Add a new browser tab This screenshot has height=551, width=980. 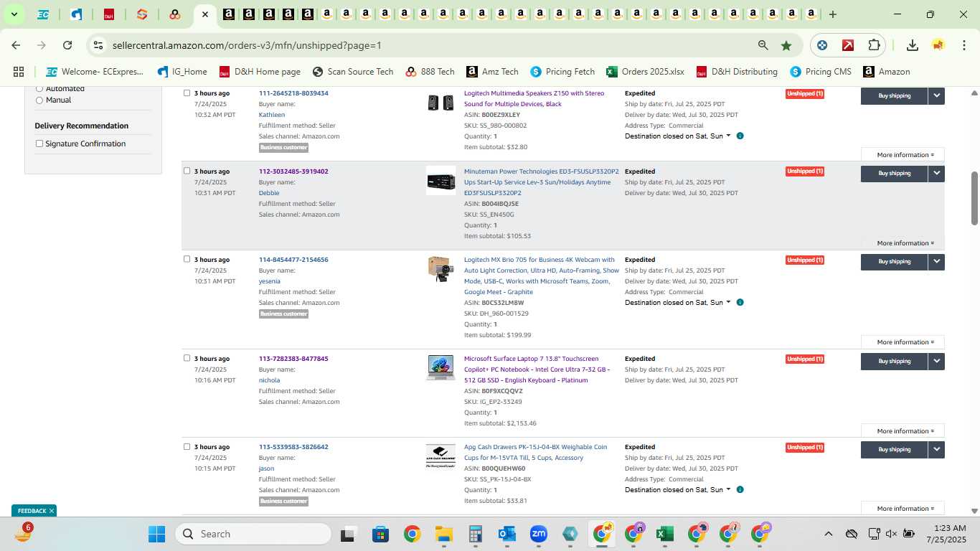point(832,14)
